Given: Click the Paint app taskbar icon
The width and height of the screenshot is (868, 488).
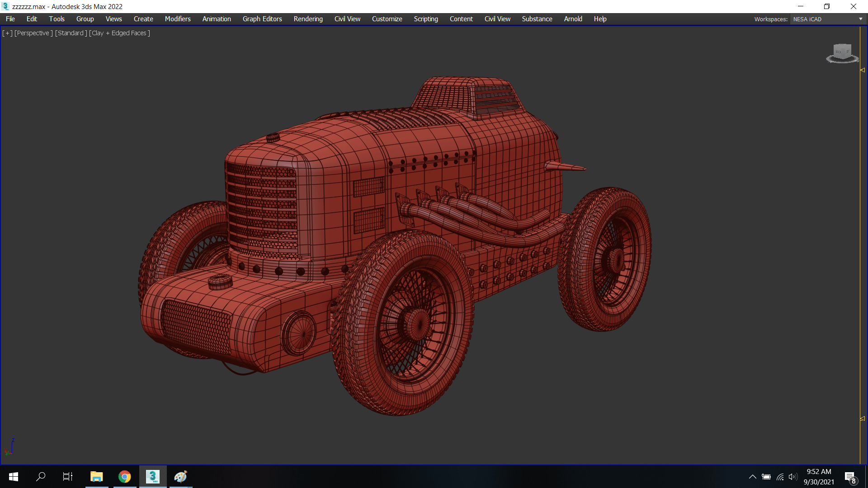Looking at the screenshot, I should click(x=180, y=477).
